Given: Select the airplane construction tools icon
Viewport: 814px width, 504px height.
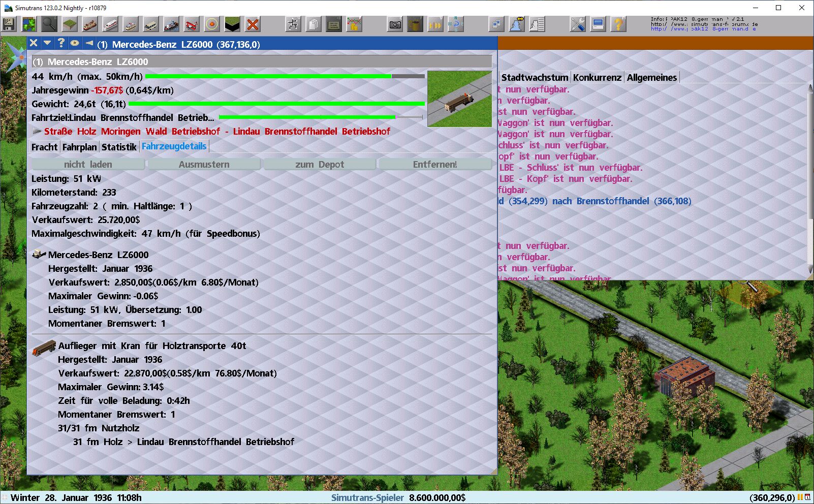Looking at the screenshot, I should pos(192,24).
